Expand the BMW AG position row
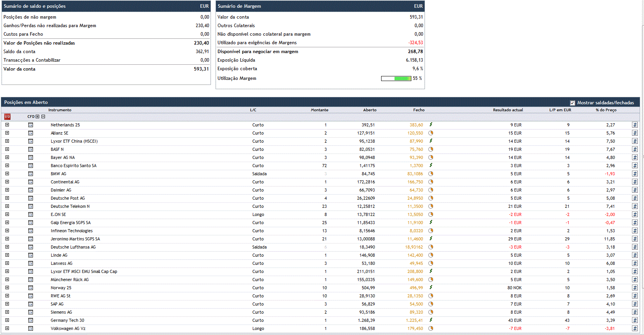This screenshot has height=335, width=644. [7, 174]
